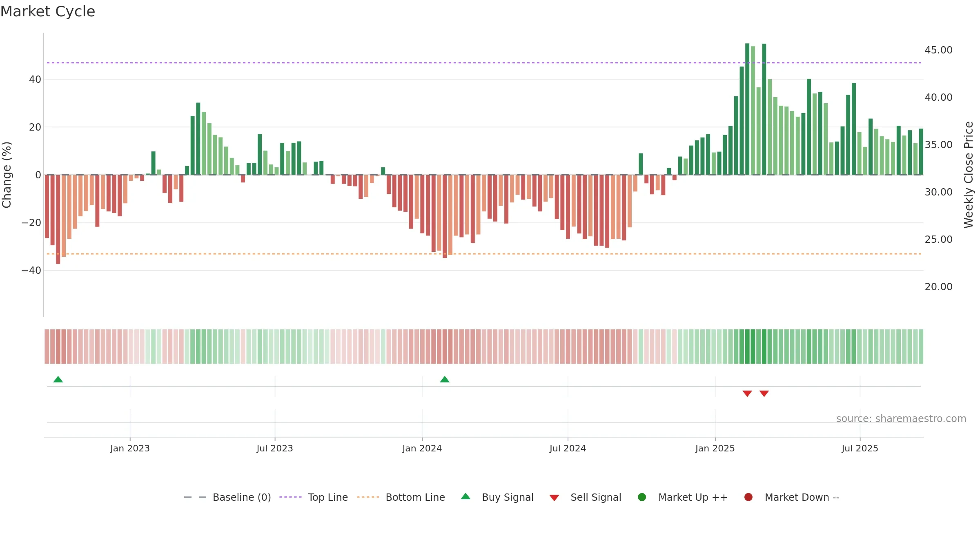Screen dimensions: 980x551
Task: Select the second 2025 sell signal triangle
Action: tap(764, 393)
